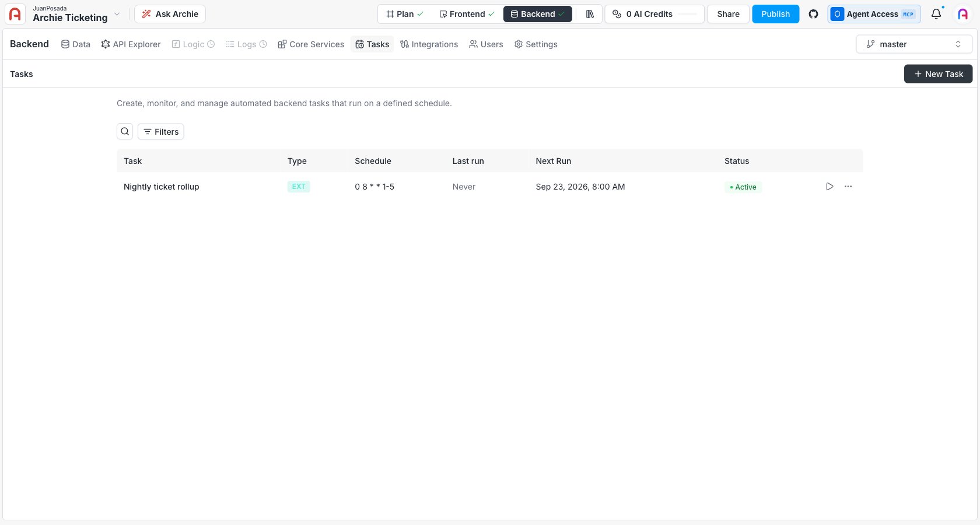Create a New Task
The width and height of the screenshot is (980, 525).
point(938,74)
